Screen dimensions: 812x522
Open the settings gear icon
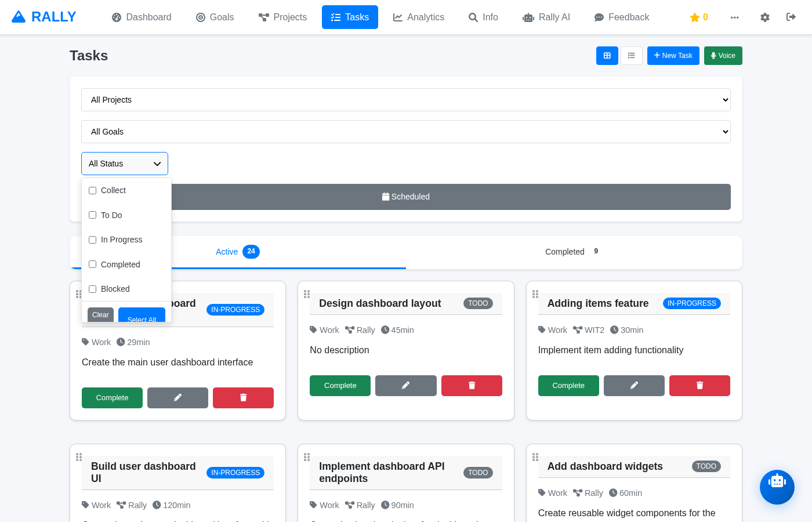pos(764,17)
